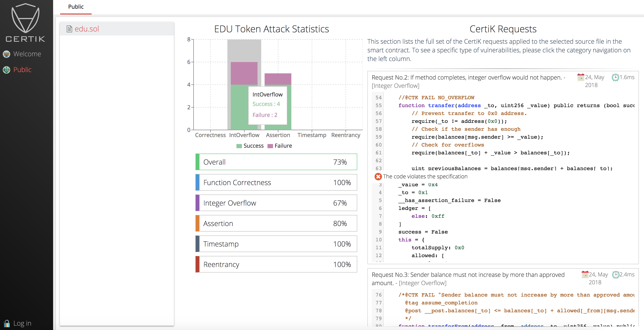Open the Public tab at top
Image resolution: width=644 pixels, height=330 pixels.
click(76, 7)
